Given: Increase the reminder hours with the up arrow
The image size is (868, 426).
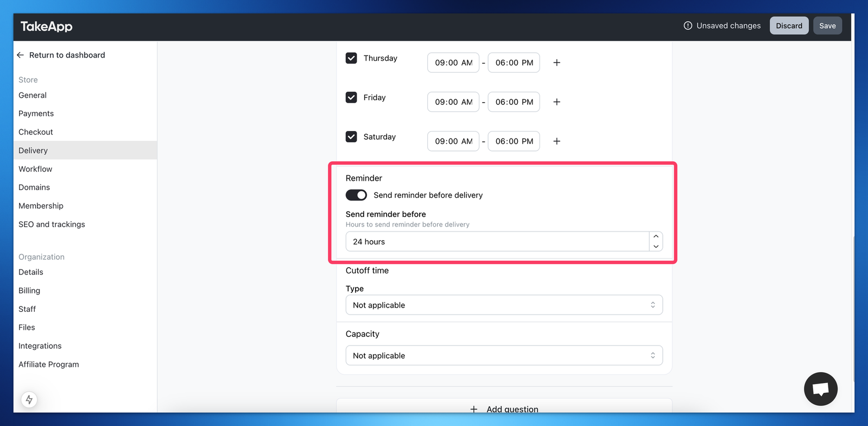Looking at the screenshot, I should tap(656, 236).
